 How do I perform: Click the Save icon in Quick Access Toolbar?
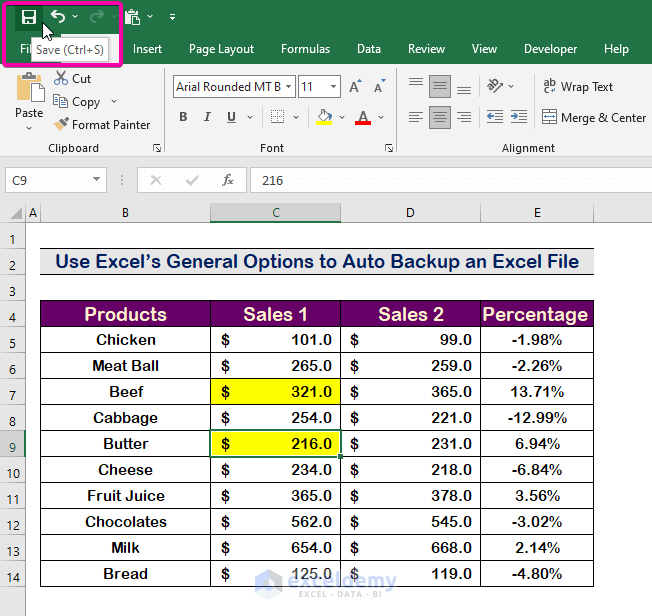point(28,17)
